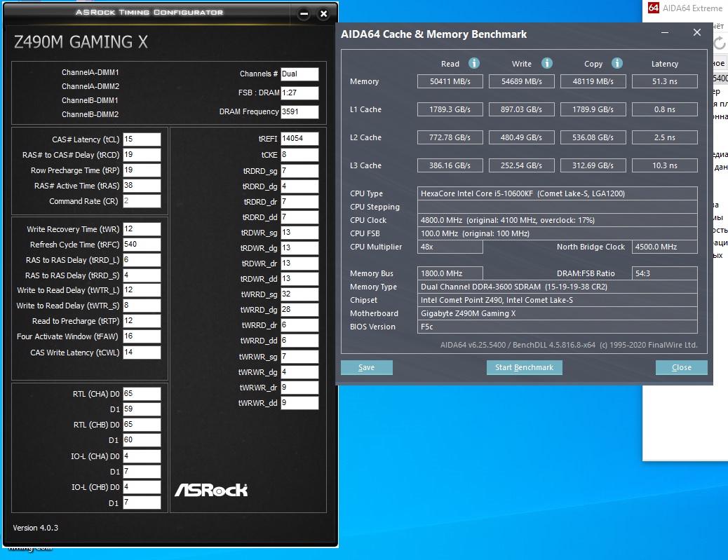The image size is (728, 560).
Task: Click the Refresh Cycle Time (tRFC) field
Action: [142, 245]
